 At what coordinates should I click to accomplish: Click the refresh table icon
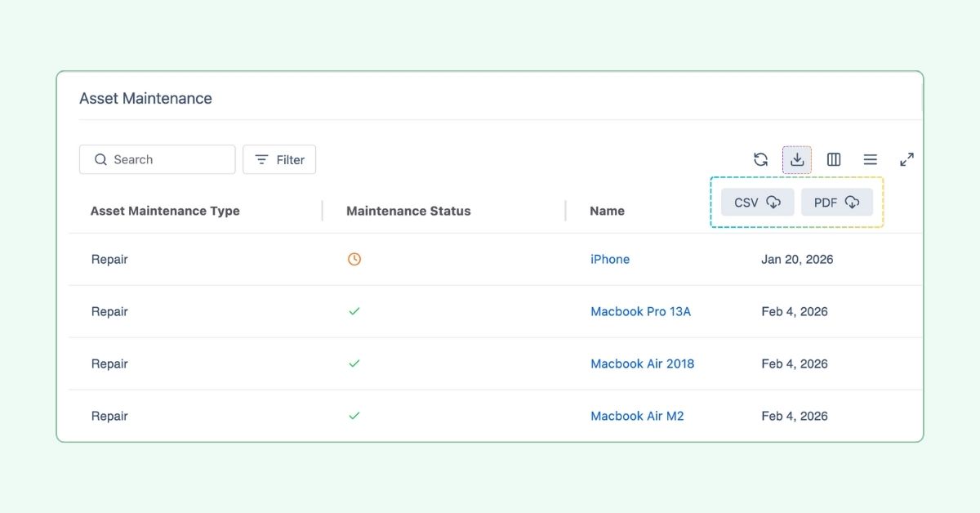click(760, 160)
